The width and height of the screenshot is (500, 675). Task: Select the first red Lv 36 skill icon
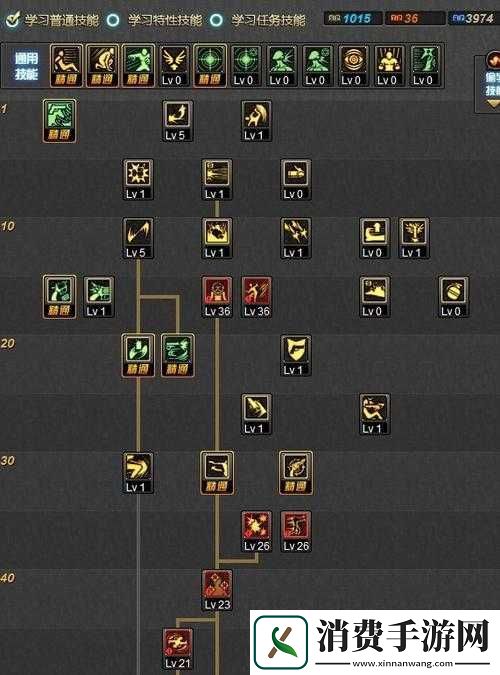pos(217,297)
